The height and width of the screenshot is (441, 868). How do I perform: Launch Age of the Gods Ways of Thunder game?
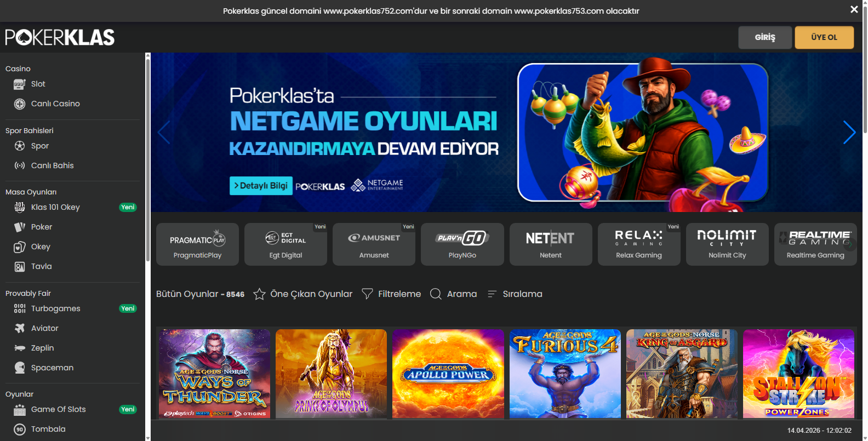214,374
